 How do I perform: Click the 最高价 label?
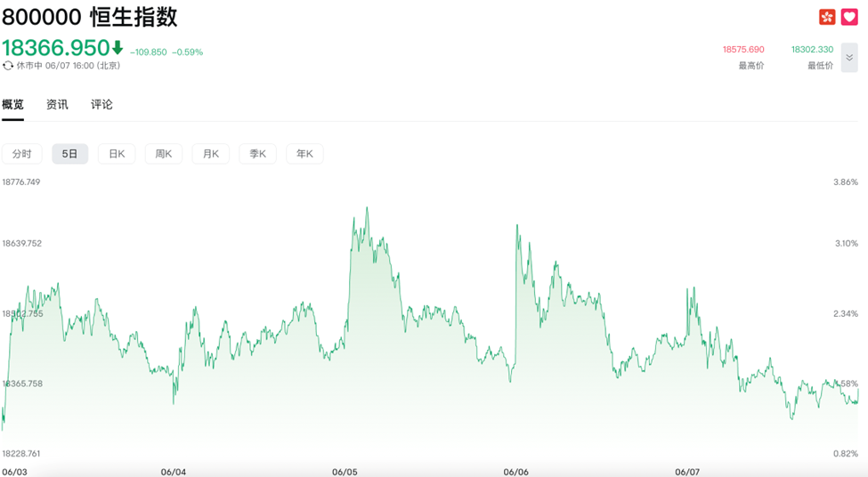pos(751,65)
